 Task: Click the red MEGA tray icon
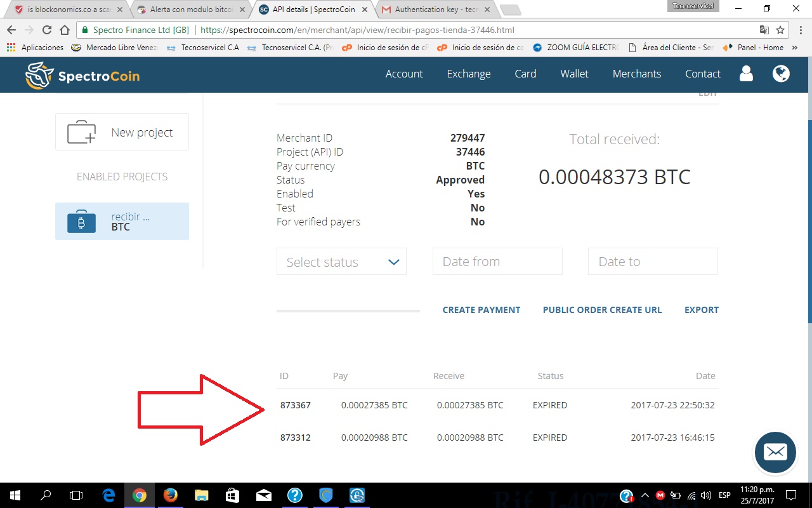[660, 495]
